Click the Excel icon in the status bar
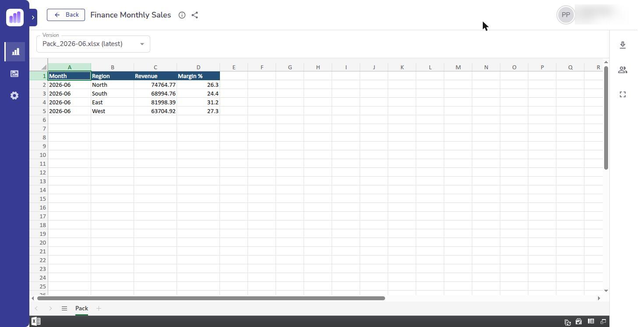644x327 pixels. click(x=36, y=321)
